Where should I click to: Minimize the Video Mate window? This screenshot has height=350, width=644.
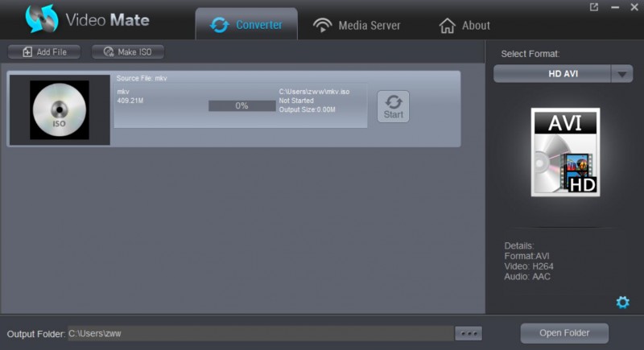(x=613, y=7)
